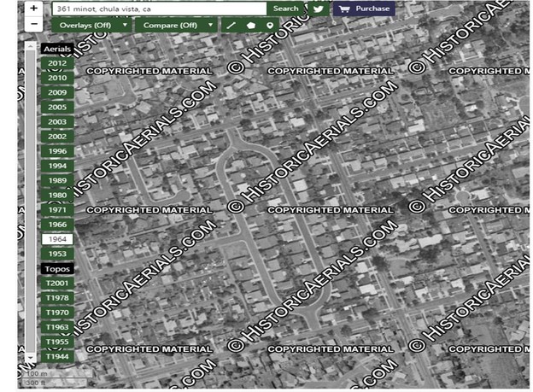Select the T1955 topo map
This screenshot has height=392, width=533.
pos(57,342)
